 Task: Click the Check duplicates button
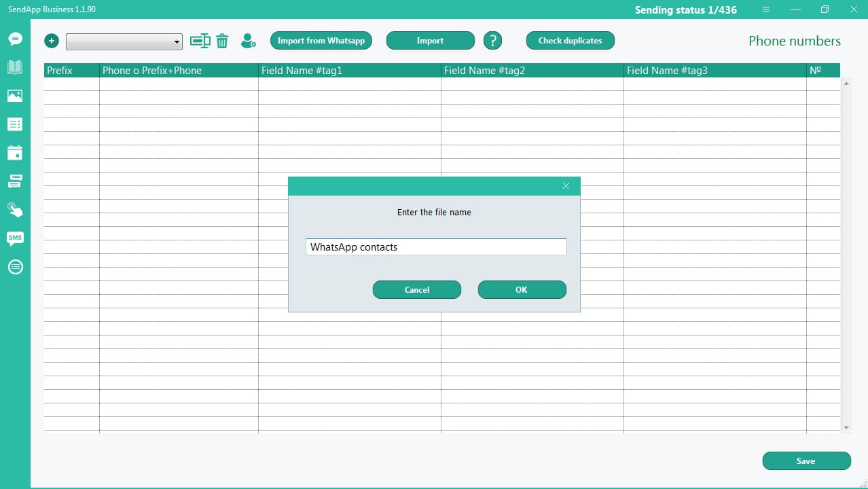point(570,41)
